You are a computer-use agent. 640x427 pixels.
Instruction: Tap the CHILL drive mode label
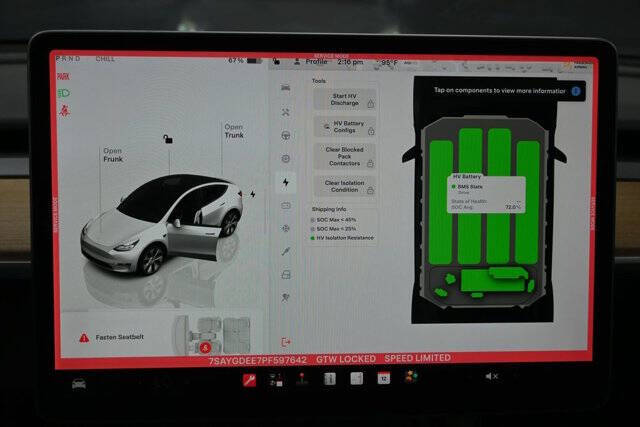coord(105,59)
